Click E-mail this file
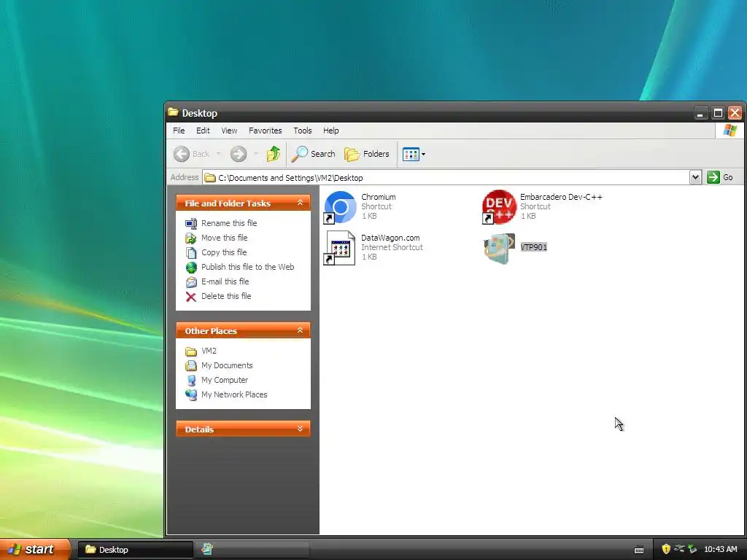 pos(225,281)
